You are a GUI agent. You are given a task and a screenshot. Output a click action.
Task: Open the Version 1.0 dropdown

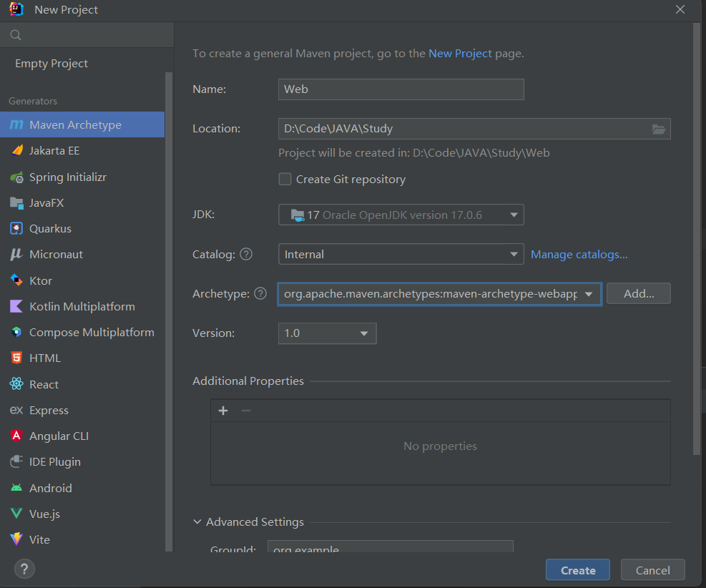point(328,333)
